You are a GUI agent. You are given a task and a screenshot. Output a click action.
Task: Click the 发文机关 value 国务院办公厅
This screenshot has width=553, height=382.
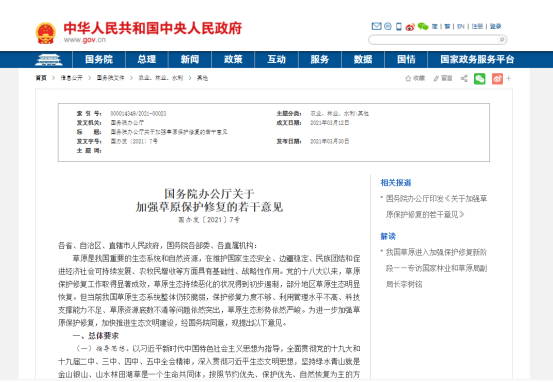(x=127, y=123)
